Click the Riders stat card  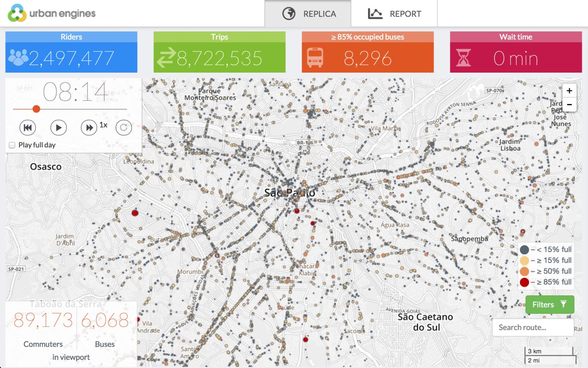pyautogui.click(x=71, y=52)
